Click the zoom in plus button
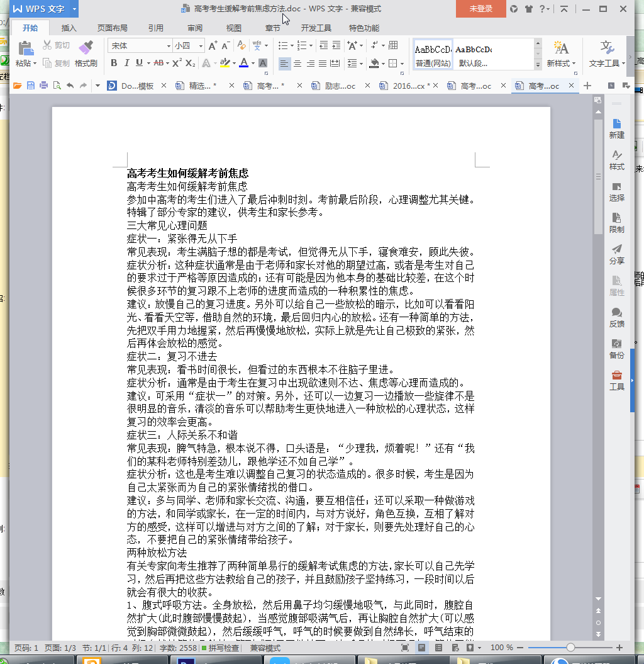644x664 pixels. tap(619, 648)
